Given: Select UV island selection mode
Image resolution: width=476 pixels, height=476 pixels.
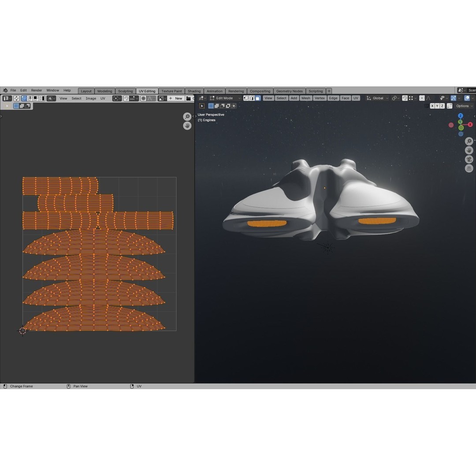Looking at the screenshot, I should pyautogui.click(x=42, y=98).
